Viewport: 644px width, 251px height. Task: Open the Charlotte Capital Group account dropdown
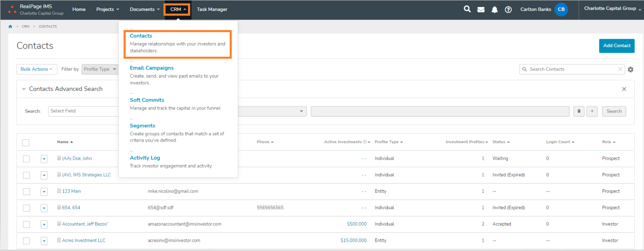point(613,8)
